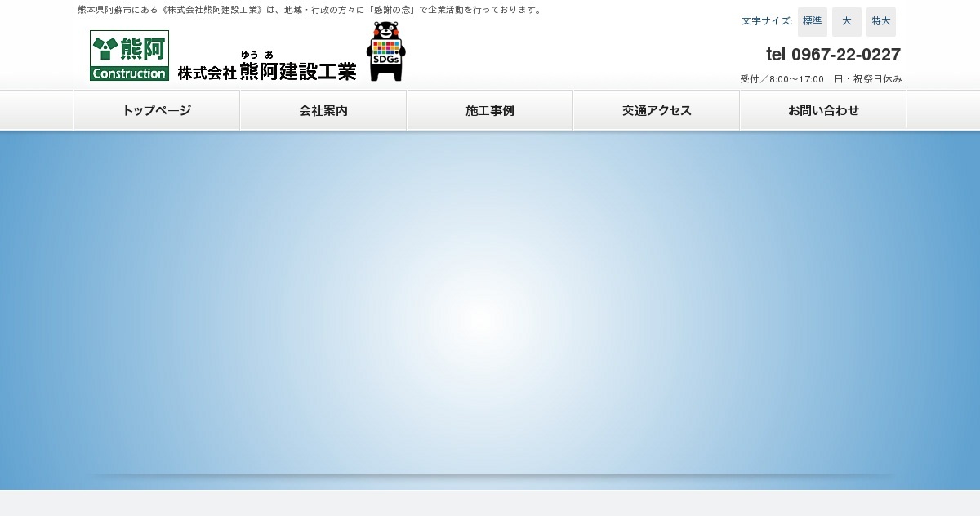980x516 pixels.
Task: Open the 施工事例 menu item
Action: 490,111
